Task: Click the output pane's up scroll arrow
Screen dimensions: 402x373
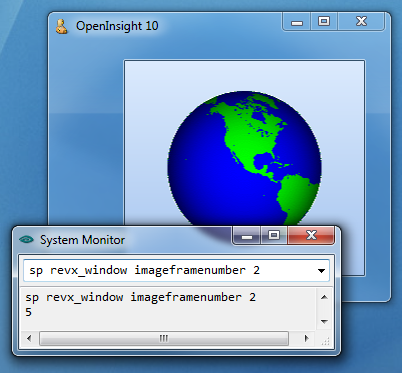Action: pos(324,297)
